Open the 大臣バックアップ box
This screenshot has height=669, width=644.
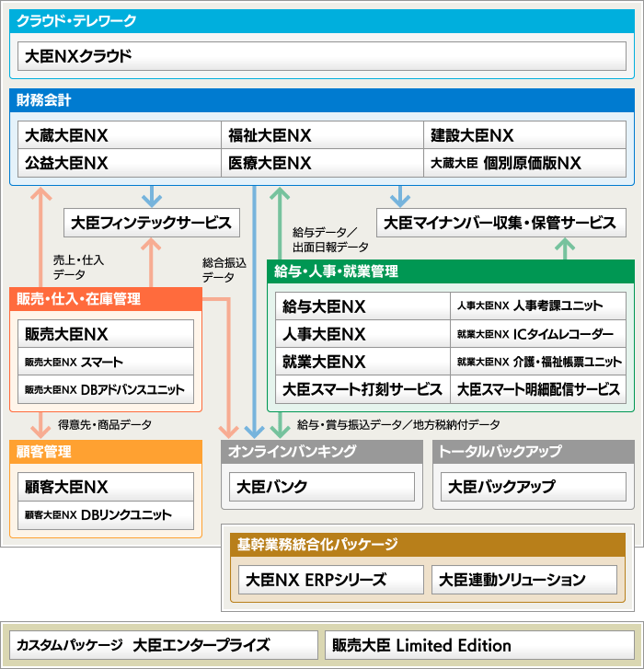pos(534,487)
